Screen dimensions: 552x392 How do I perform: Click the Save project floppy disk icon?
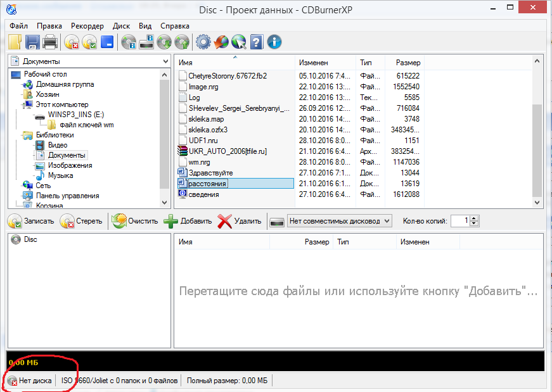pyautogui.click(x=32, y=42)
